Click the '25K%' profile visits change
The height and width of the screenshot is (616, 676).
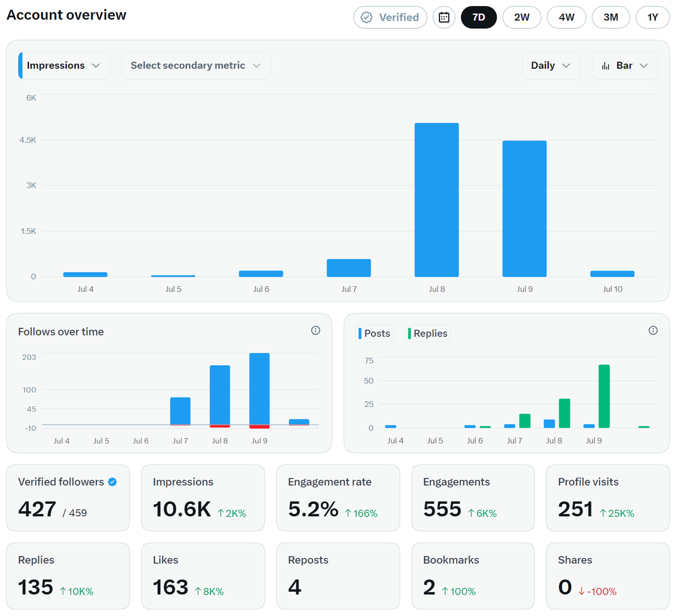617,513
